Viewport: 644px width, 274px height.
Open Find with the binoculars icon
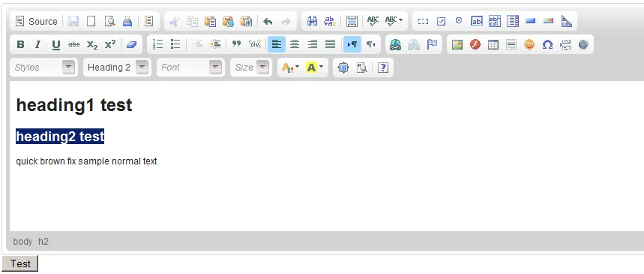(312, 21)
